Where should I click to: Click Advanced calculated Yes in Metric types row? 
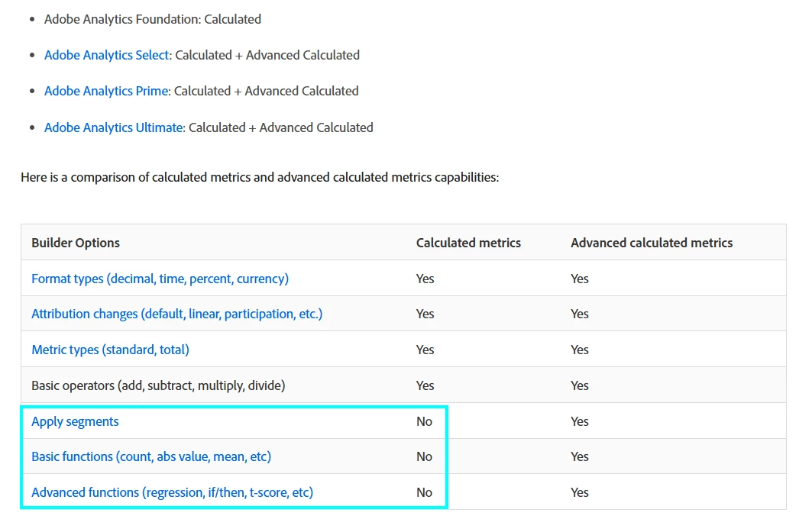pyautogui.click(x=580, y=350)
